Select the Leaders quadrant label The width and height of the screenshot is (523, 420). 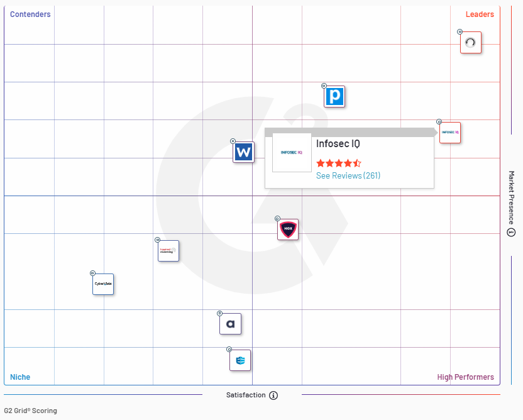point(479,14)
